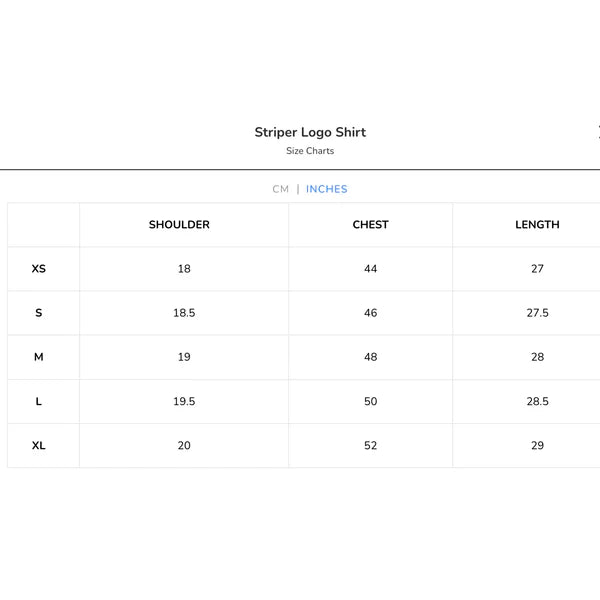
Task: Choose the M size row label
Action: [x=39, y=357]
